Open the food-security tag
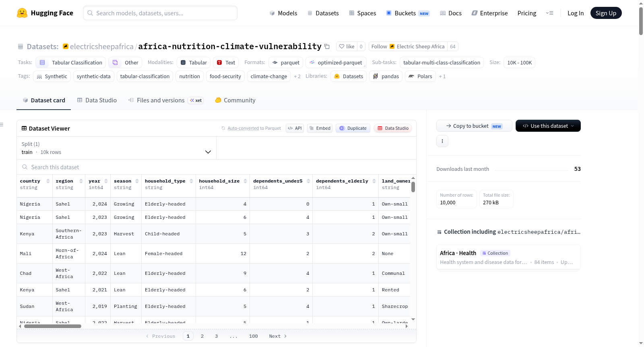This screenshot has height=347, width=644. tap(225, 76)
